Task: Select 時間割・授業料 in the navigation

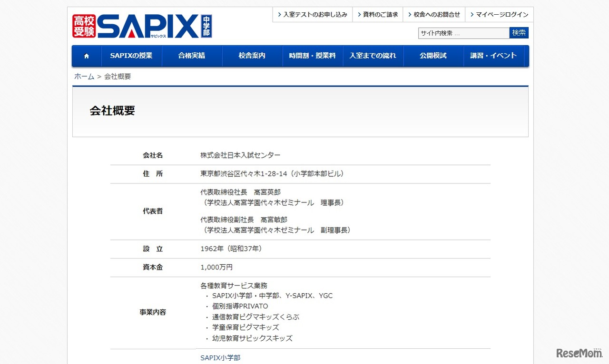Action: [313, 56]
